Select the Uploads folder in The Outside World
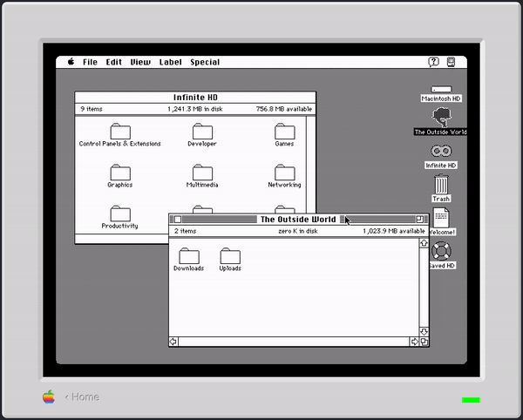The width and height of the screenshot is (523, 420). [230, 255]
